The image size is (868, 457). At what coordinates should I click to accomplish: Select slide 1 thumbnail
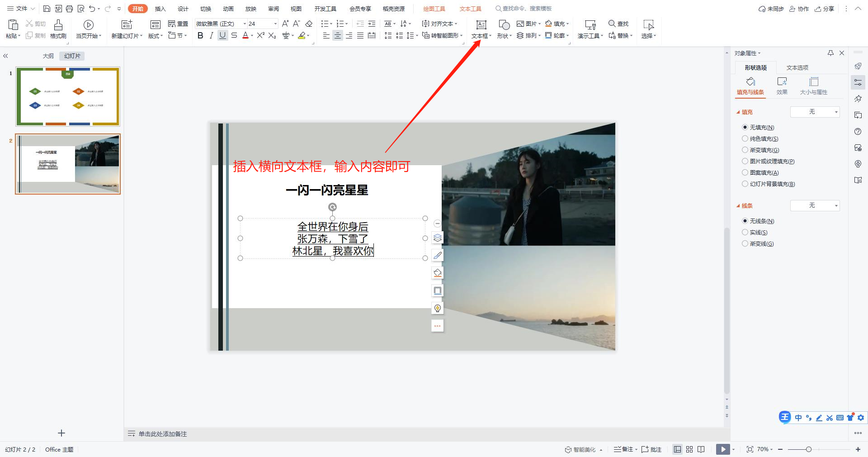point(68,96)
